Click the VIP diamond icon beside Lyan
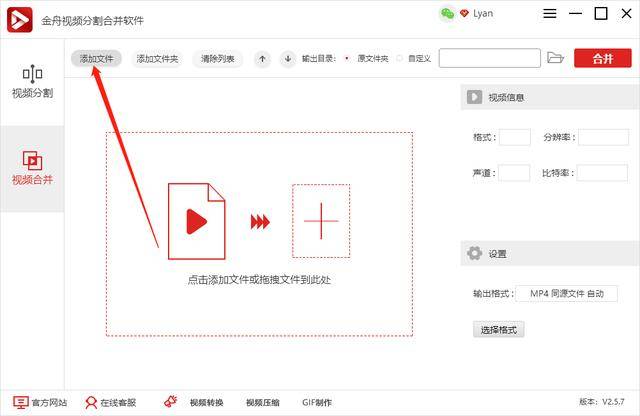Image resolution: width=640 pixels, height=416 pixels. (464, 13)
